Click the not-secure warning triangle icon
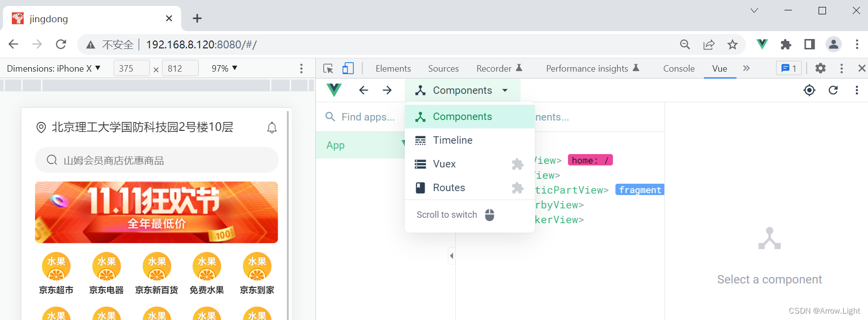 pos(90,45)
